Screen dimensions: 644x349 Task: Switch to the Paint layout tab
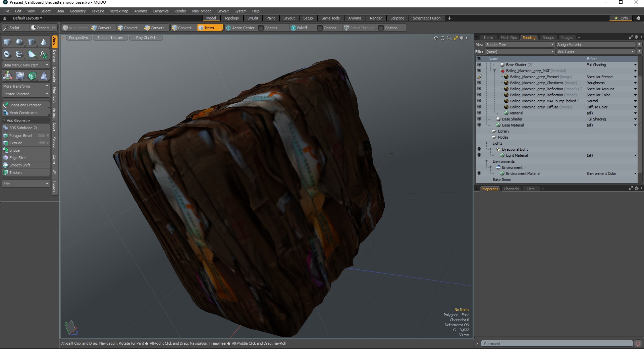pyautogui.click(x=271, y=18)
